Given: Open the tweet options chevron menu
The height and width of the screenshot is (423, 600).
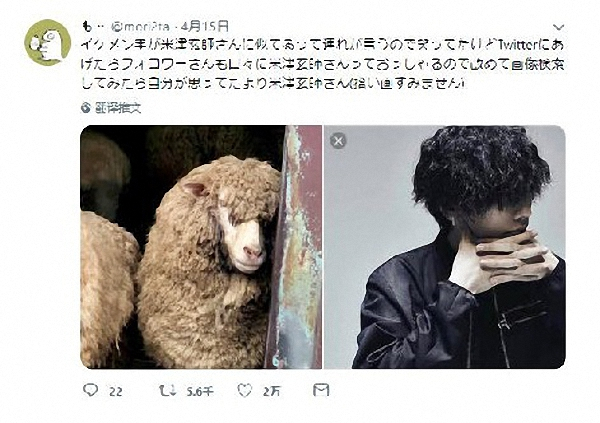Looking at the screenshot, I should coord(559,27).
